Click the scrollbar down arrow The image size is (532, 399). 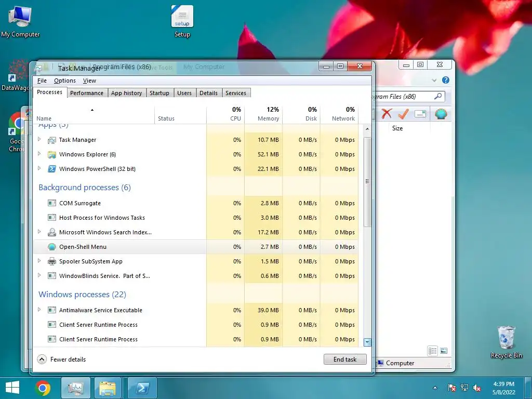367,342
